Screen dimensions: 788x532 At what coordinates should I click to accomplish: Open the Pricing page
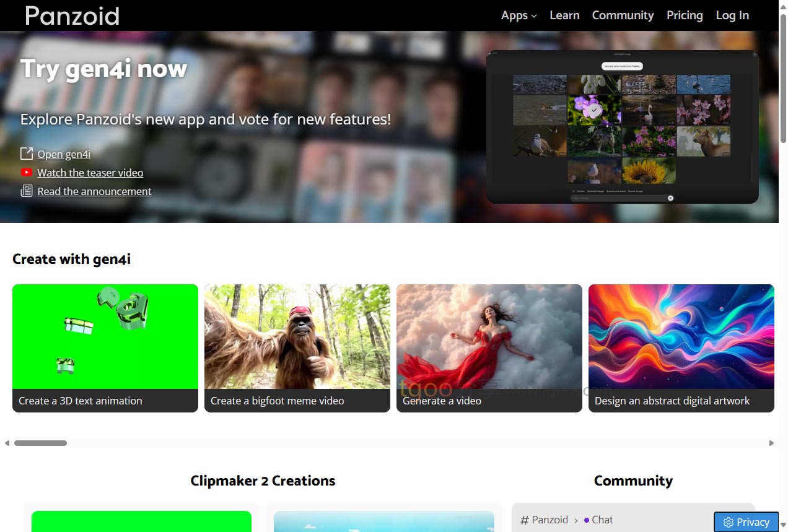pos(685,15)
